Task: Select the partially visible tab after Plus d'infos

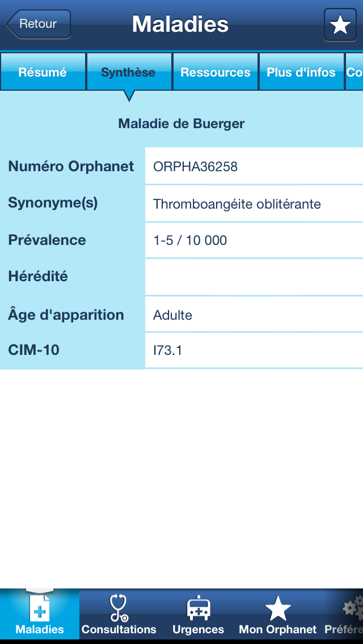Action: tap(354, 72)
